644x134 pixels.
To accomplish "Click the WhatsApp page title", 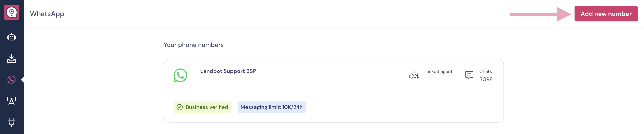I will click(47, 14).
